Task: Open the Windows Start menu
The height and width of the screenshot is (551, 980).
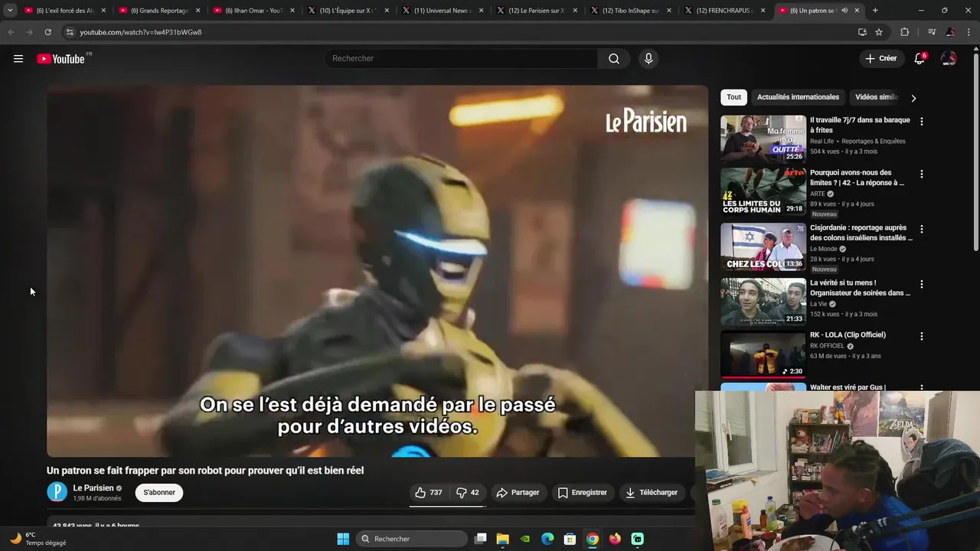Action: pos(343,539)
